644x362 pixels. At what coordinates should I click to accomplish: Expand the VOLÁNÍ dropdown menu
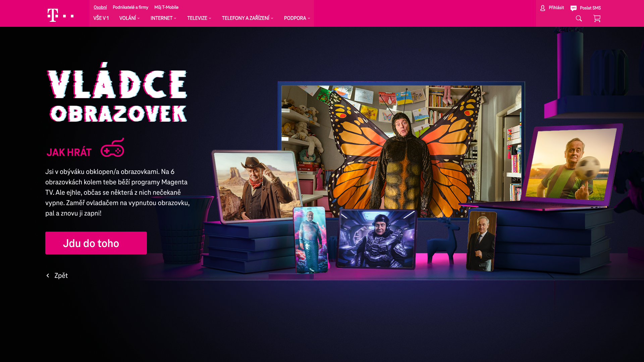(129, 18)
